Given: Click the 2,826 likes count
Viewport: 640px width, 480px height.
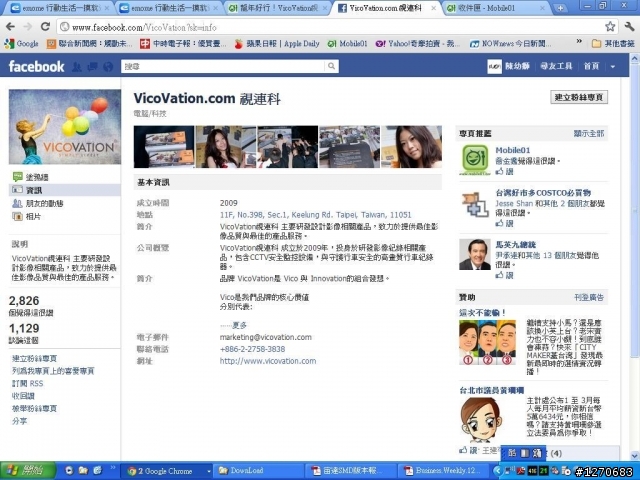Looking at the screenshot, I should pyautogui.click(x=24, y=301).
